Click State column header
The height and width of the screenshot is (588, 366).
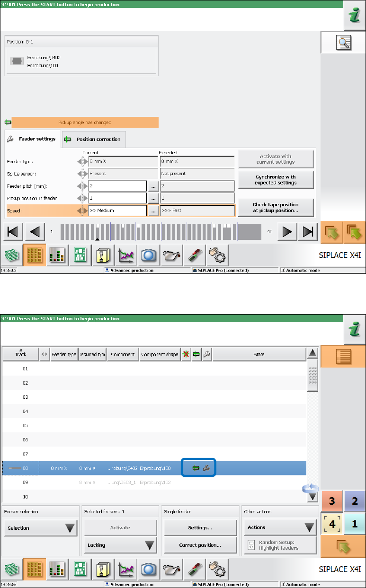point(259,354)
